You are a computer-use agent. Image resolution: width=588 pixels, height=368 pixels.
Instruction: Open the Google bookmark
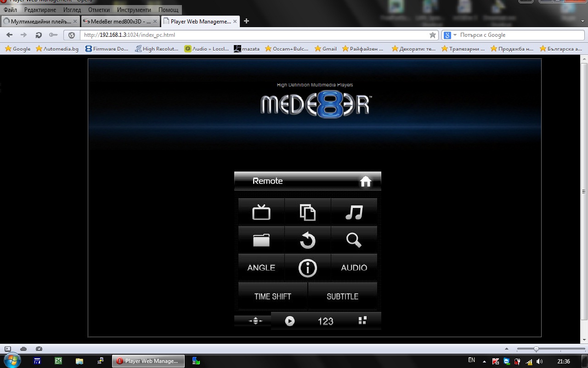18,49
